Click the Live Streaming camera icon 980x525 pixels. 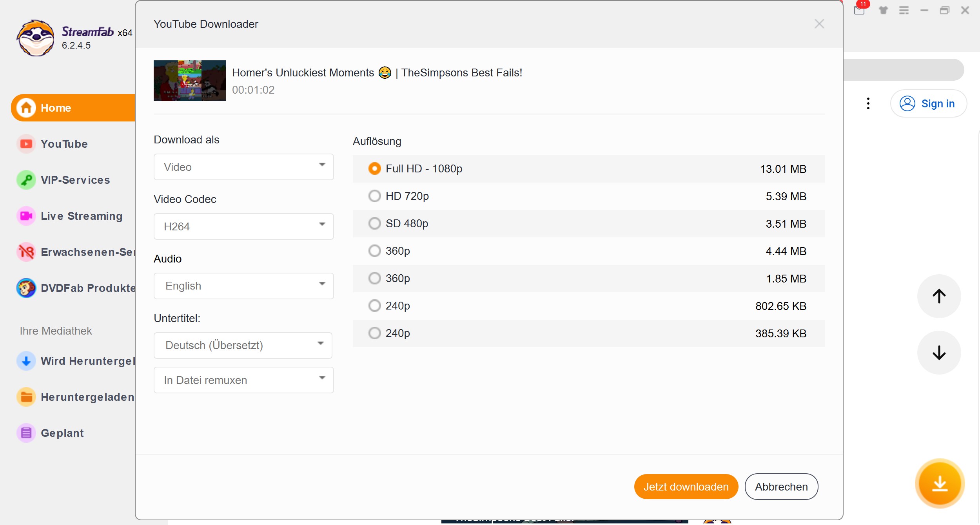pyautogui.click(x=26, y=216)
